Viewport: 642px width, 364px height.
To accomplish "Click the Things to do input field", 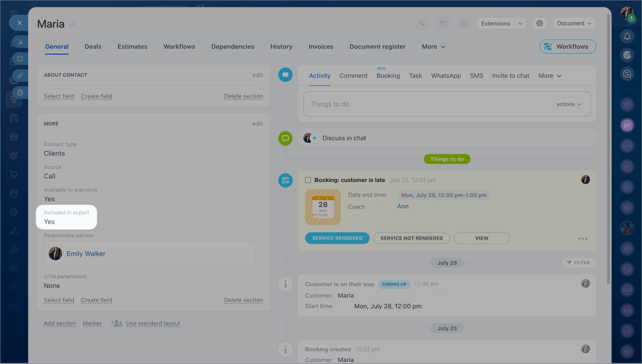I will coord(426,104).
